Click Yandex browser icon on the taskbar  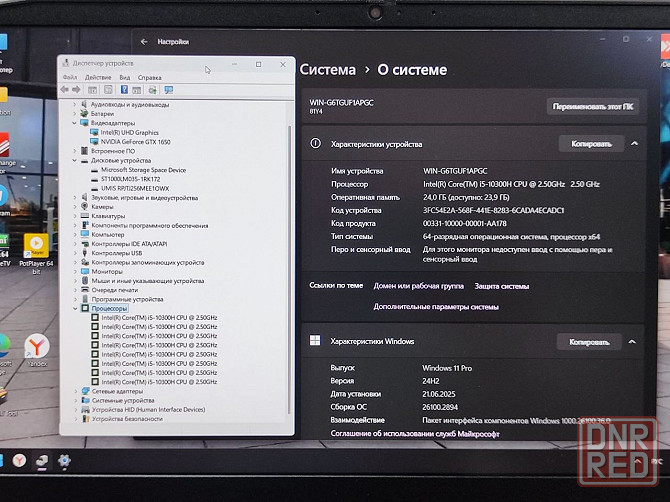click(19, 461)
